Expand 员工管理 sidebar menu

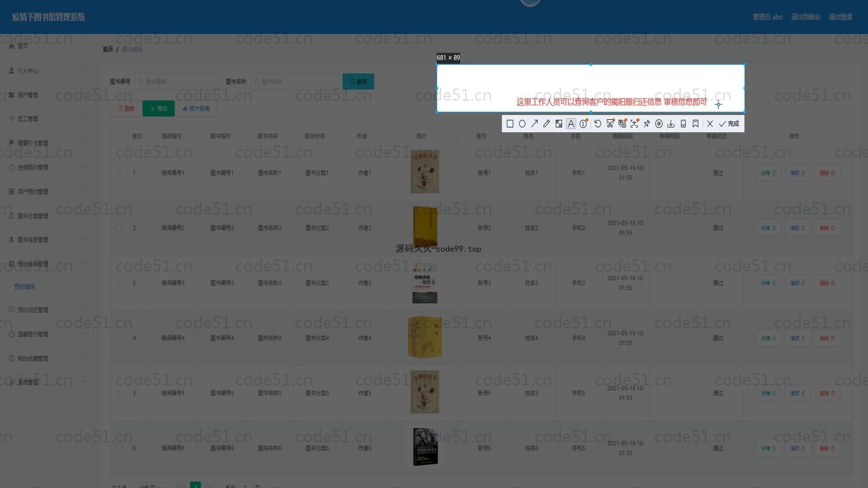pos(47,119)
